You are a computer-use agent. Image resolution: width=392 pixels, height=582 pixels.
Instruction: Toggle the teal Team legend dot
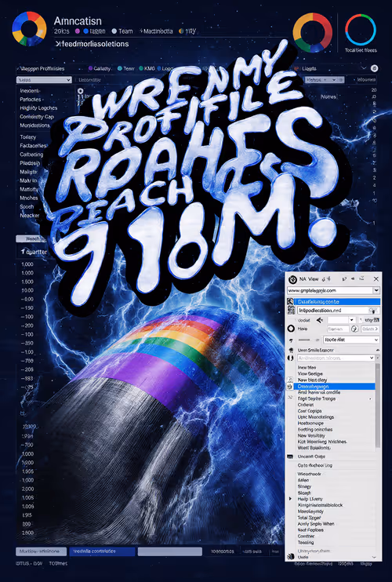pos(119,68)
